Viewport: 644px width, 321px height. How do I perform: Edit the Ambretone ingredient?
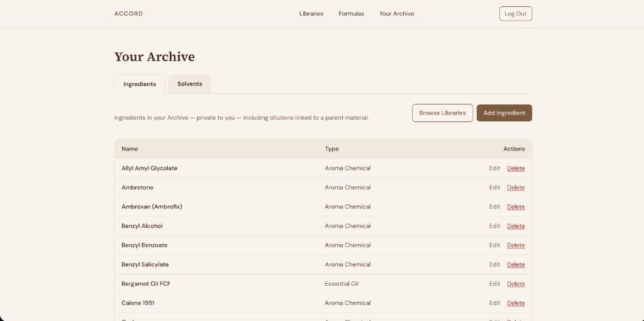[494, 188]
